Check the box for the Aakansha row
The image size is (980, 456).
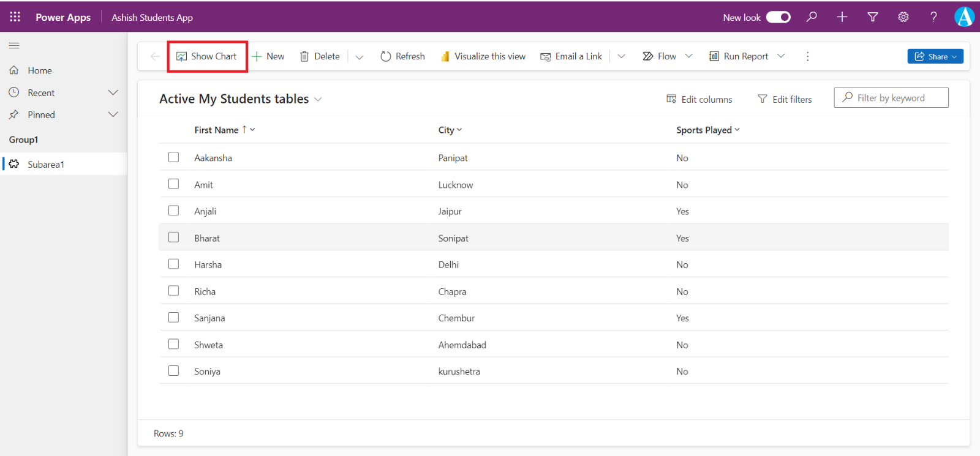174,157
